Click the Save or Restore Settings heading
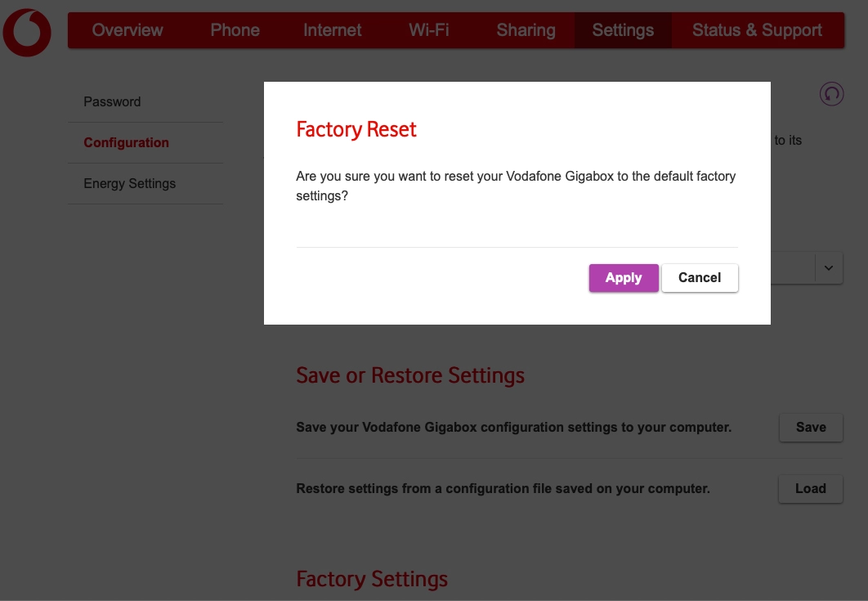The width and height of the screenshot is (868, 601). pyautogui.click(x=410, y=375)
